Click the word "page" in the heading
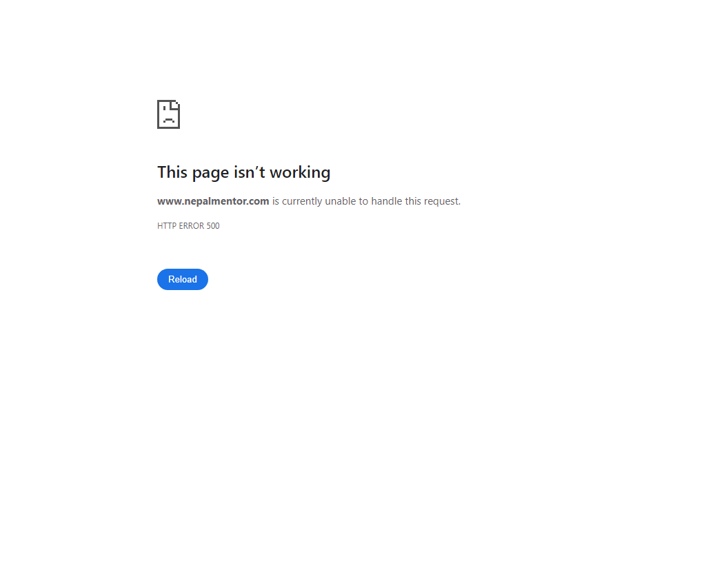This screenshot has width=728, height=565. [211, 174]
